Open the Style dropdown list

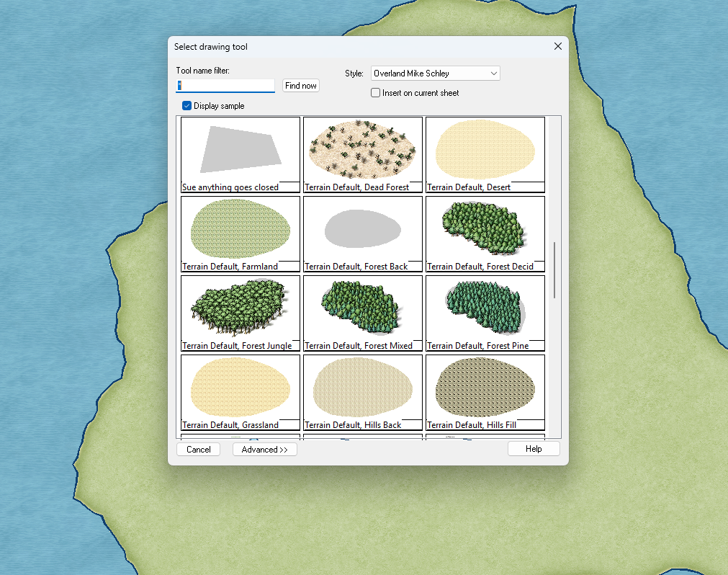click(435, 73)
